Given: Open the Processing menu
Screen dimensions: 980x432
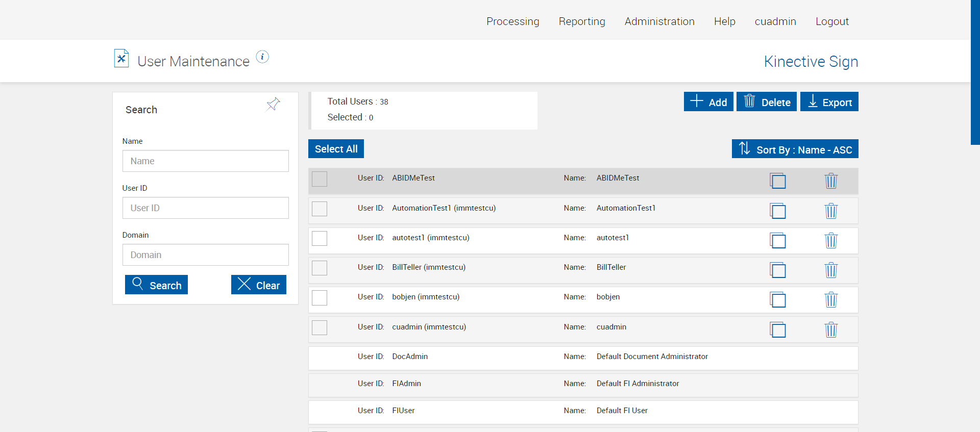Looking at the screenshot, I should pos(512,21).
